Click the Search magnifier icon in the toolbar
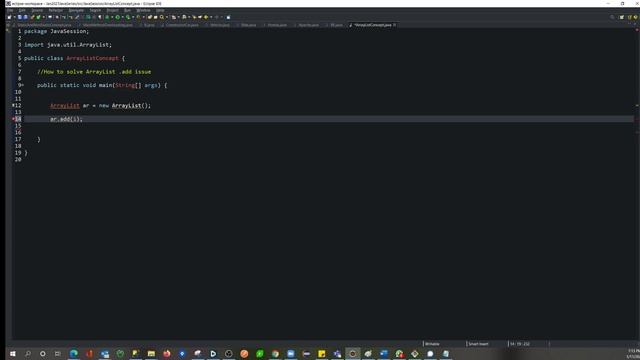This screenshot has width=640, height=360. 162,17
